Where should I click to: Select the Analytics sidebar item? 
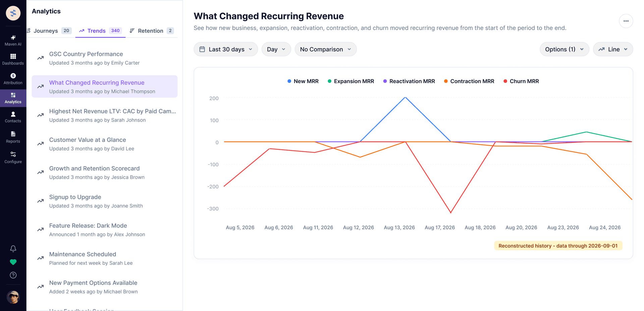pyautogui.click(x=13, y=98)
